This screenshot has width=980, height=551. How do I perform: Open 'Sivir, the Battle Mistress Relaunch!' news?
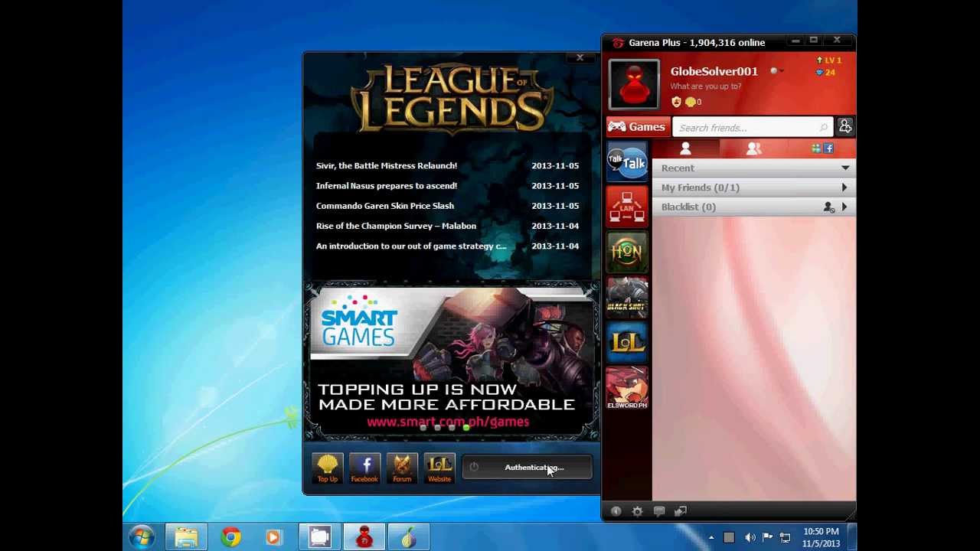[387, 165]
